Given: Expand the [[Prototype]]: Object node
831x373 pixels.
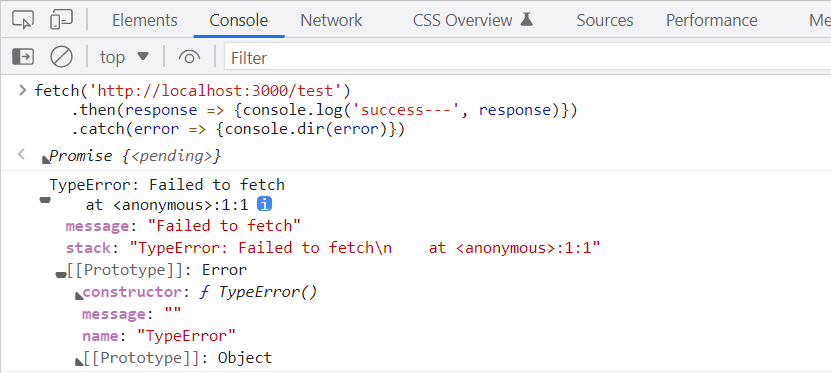Looking at the screenshot, I should pyautogui.click(x=79, y=361).
